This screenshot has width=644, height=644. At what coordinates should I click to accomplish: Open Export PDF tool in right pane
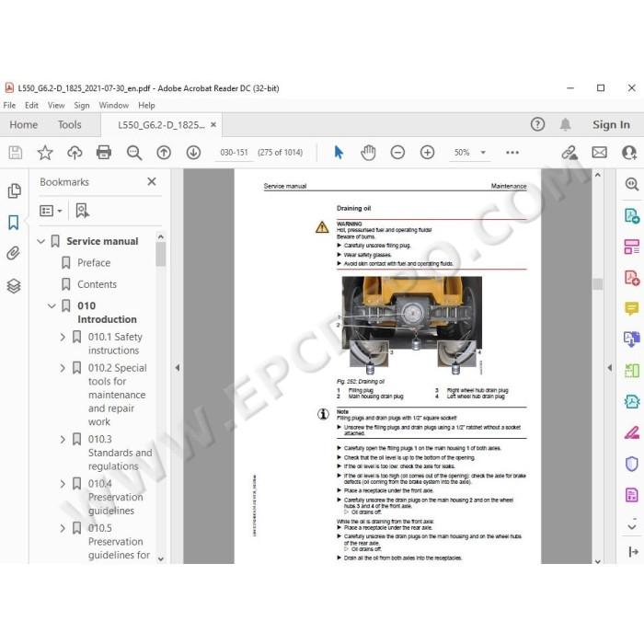pos(632,215)
